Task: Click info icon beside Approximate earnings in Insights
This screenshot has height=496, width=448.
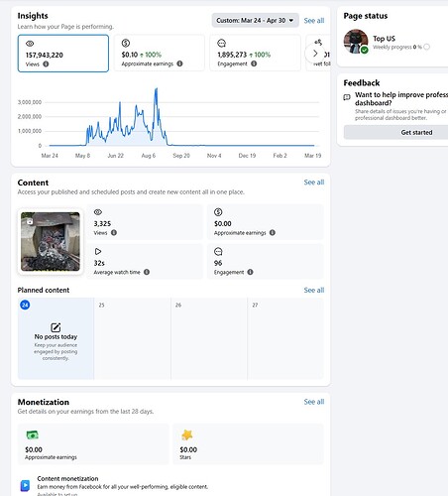Action: (179, 63)
